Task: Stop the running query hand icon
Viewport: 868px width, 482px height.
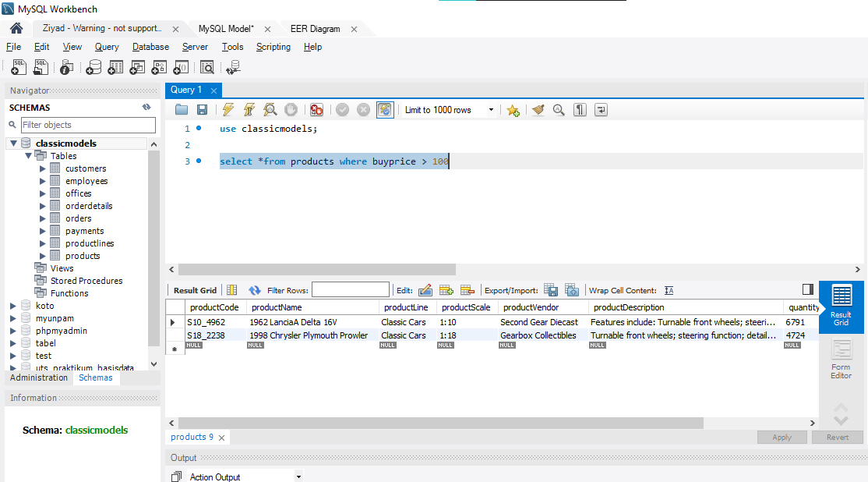Action: point(291,110)
